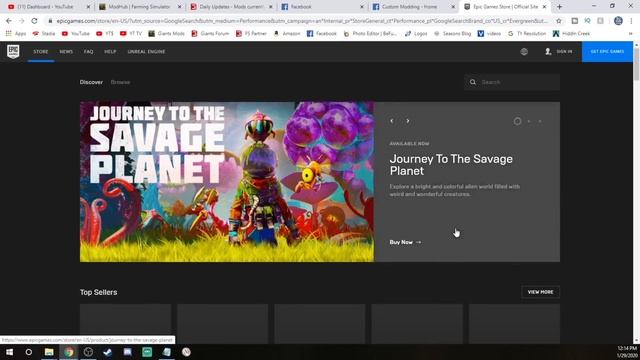Open the Windows Start menu
The image size is (640, 360).
9,352
